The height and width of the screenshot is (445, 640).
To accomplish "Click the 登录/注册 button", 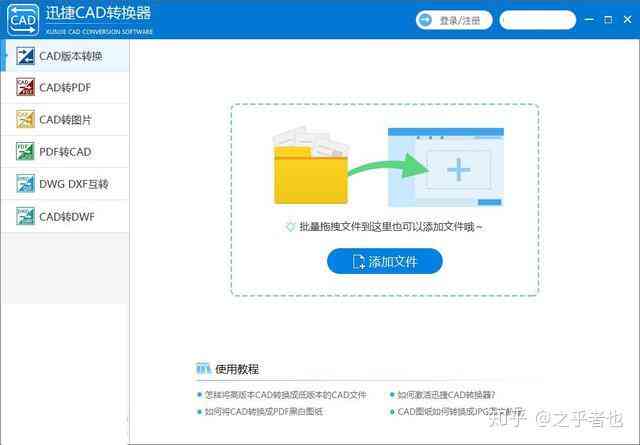I will tap(454, 20).
